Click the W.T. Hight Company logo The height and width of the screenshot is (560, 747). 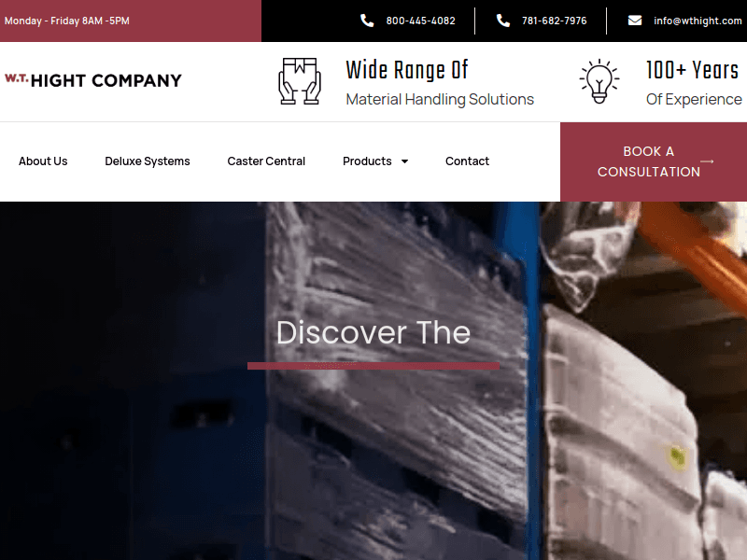pos(92,80)
